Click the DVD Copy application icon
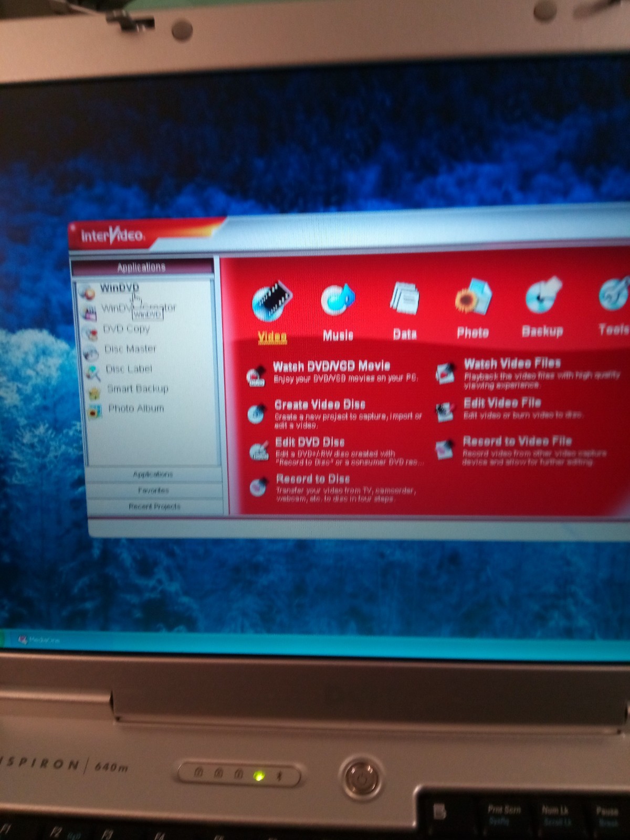This screenshot has height=840, width=630. pos(90,333)
